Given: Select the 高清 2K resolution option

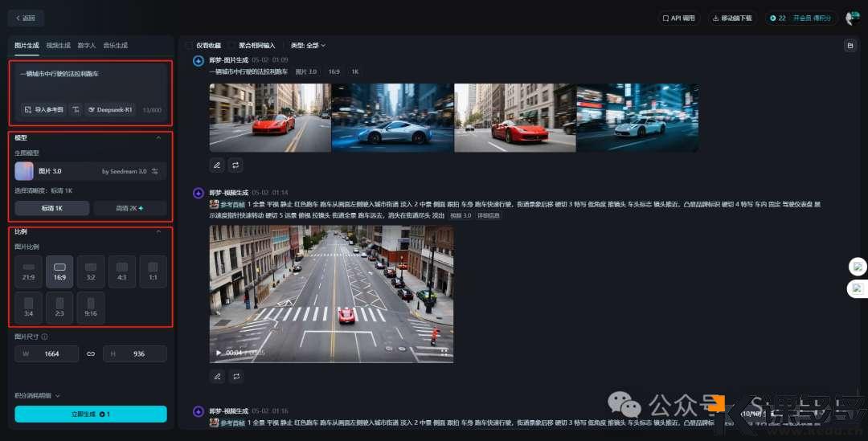Looking at the screenshot, I should (129, 208).
